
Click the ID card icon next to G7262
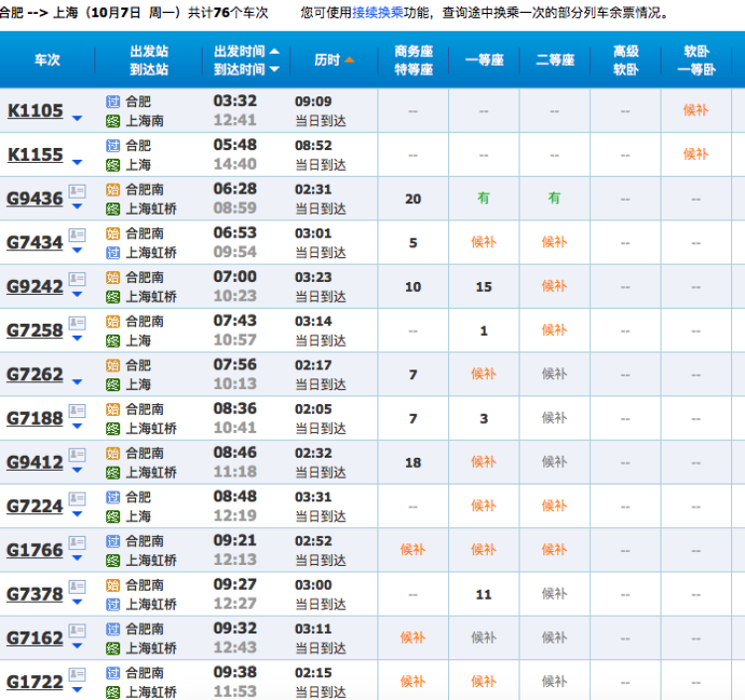[76, 366]
